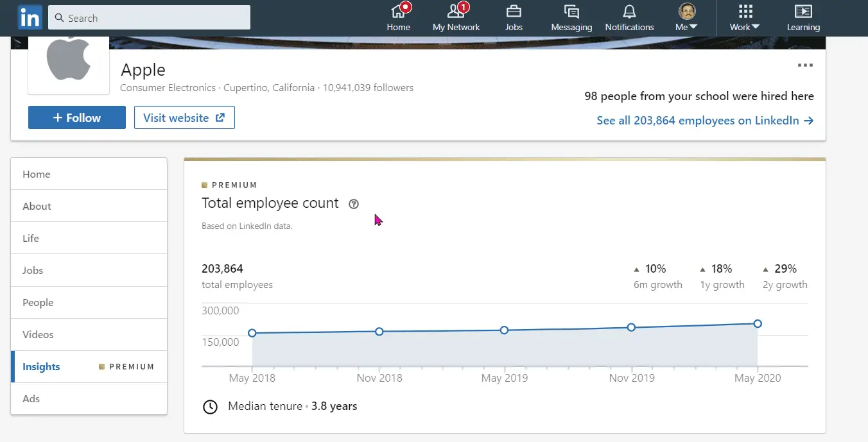Open the three-dot more options menu
Screen dimensions: 868x442
tap(805, 65)
